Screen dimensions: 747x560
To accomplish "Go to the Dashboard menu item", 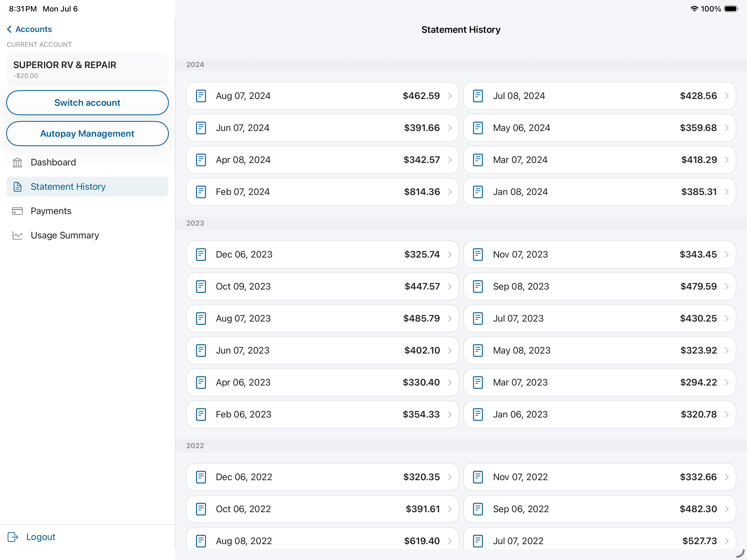I will [87, 162].
